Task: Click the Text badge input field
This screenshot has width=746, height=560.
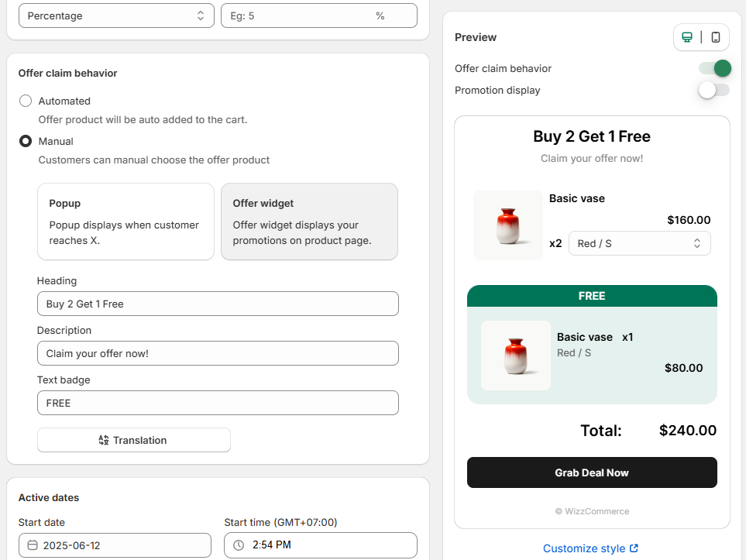Action: coord(218,403)
